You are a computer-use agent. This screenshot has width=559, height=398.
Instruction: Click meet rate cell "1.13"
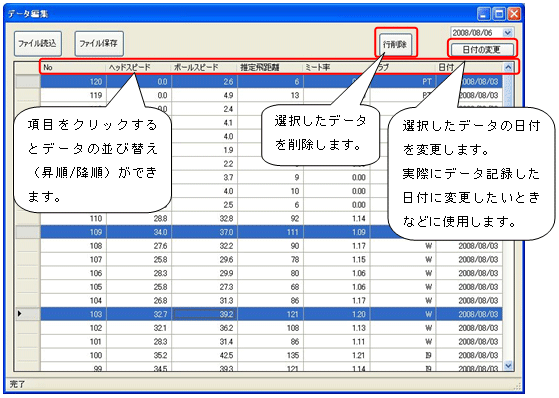tap(337, 328)
